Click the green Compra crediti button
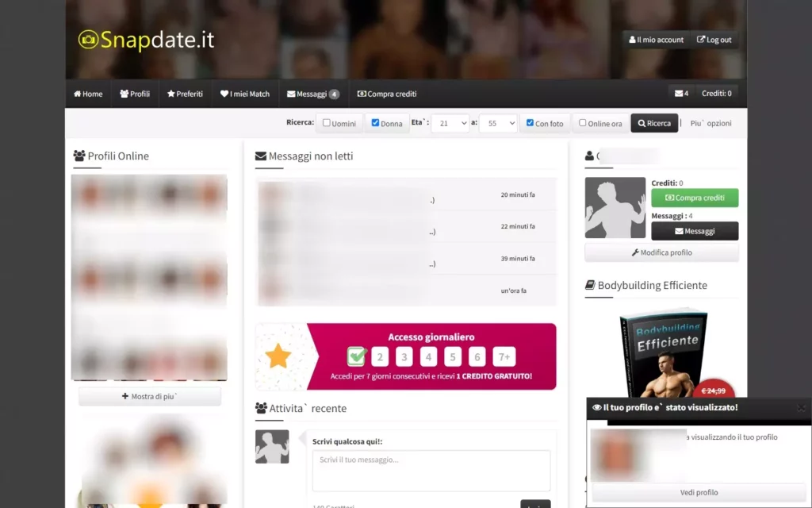The image size is (812, 508). click(x=695, y=197)
